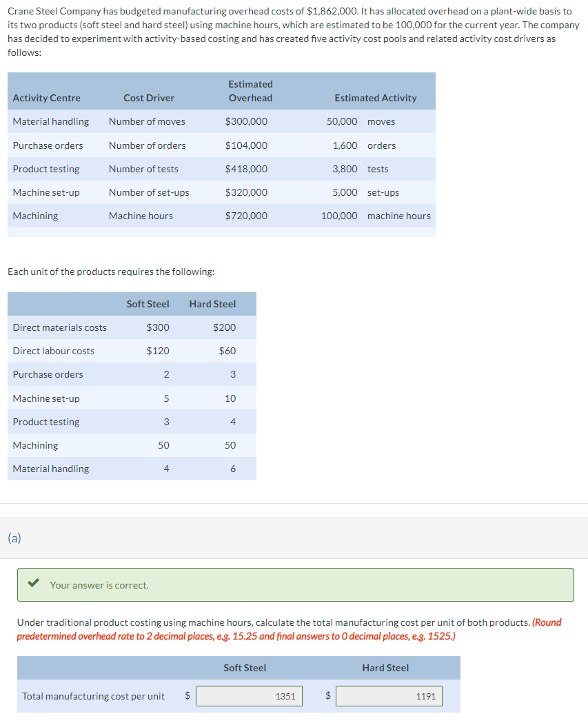Select Soft Steel direct materials '$300'
The width and height of the screenshot is (588, 725).
coord(158,327)
